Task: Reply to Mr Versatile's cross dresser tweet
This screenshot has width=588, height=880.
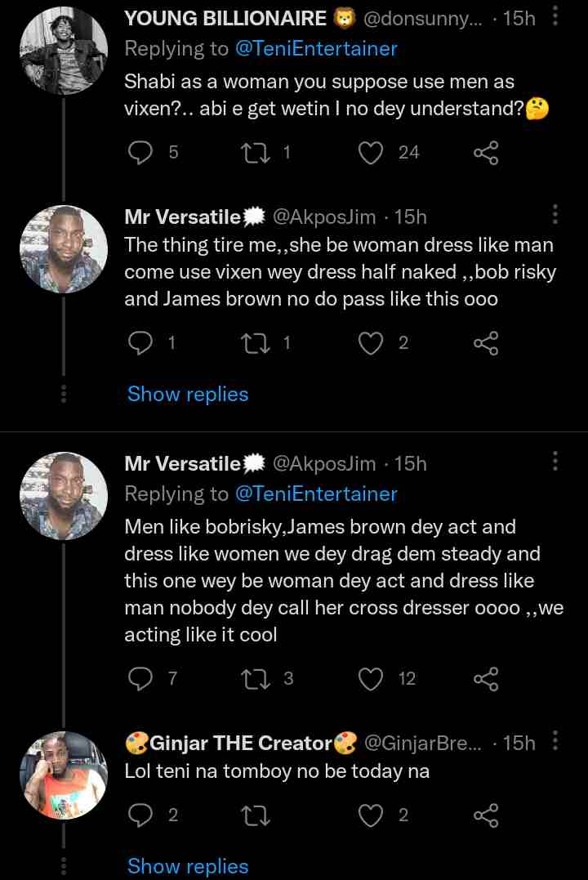Action: (x=142, y=678)
